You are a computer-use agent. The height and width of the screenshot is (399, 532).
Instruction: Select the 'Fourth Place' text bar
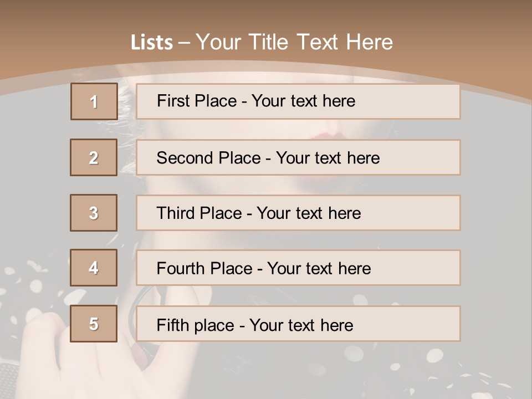pos(298,268)
